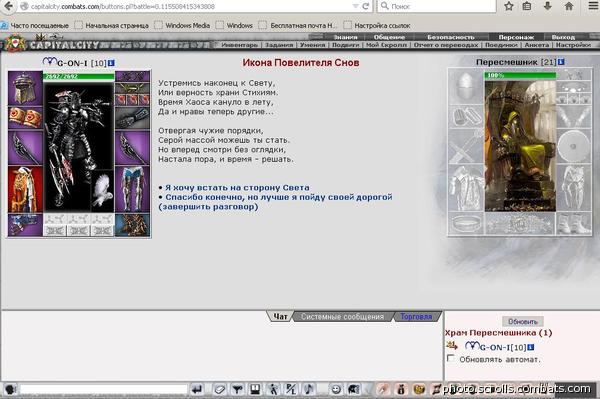Open the Общение top menu
The height and width of the screenshot is (399, 600).
tap(389, 37)
